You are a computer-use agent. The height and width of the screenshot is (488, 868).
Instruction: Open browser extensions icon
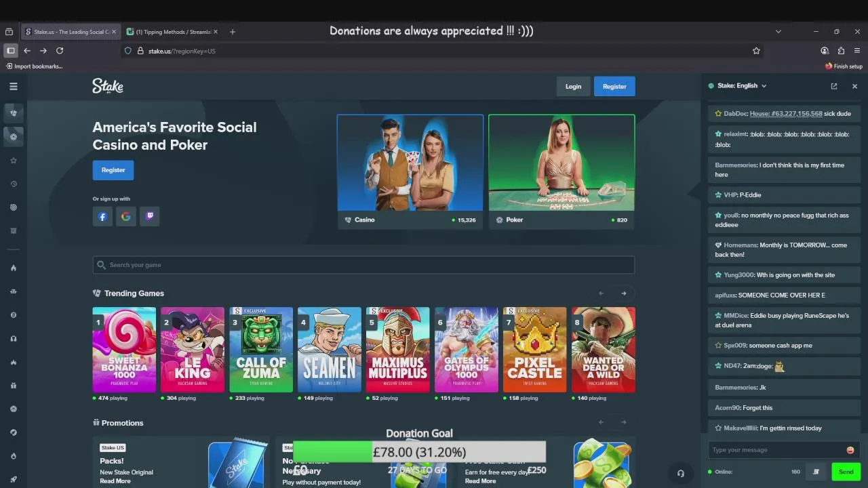pyautogui.click(x=841, y=51)
